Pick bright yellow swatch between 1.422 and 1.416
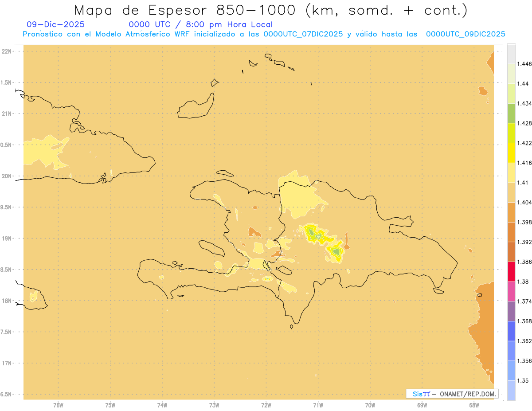This screenshot has height=411, width=532. (511, 153)
